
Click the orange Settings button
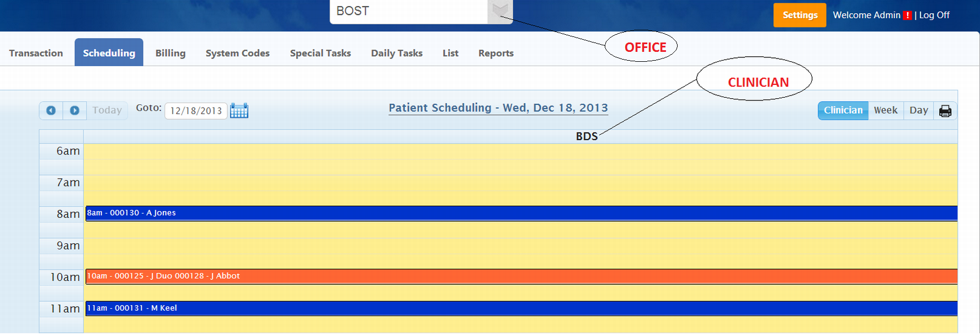(800, 15)
